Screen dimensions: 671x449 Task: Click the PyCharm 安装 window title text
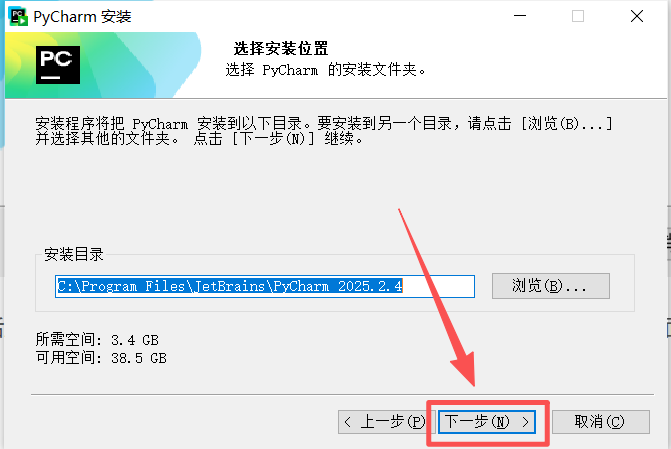[82, 17]
